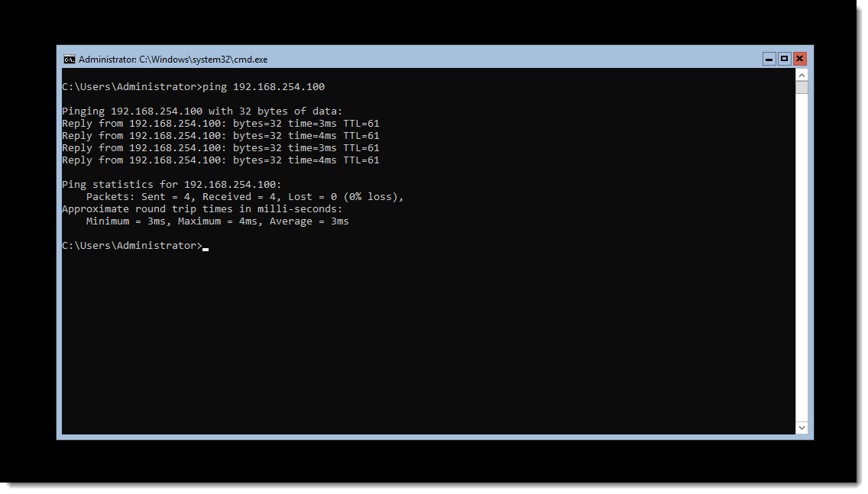The height and width of the screenshot is (494, 868).
Task: Click the 'Packets: Sent = 4' line
Action: [245, 196]
